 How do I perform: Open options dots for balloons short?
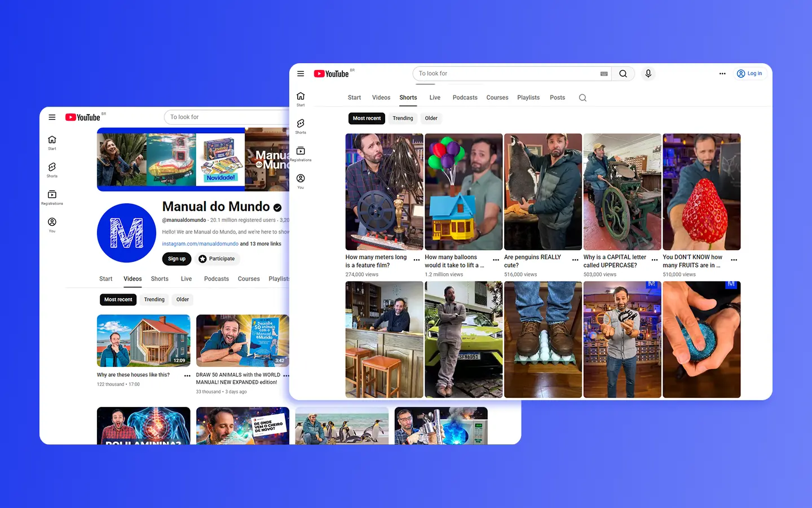[496, 260]
